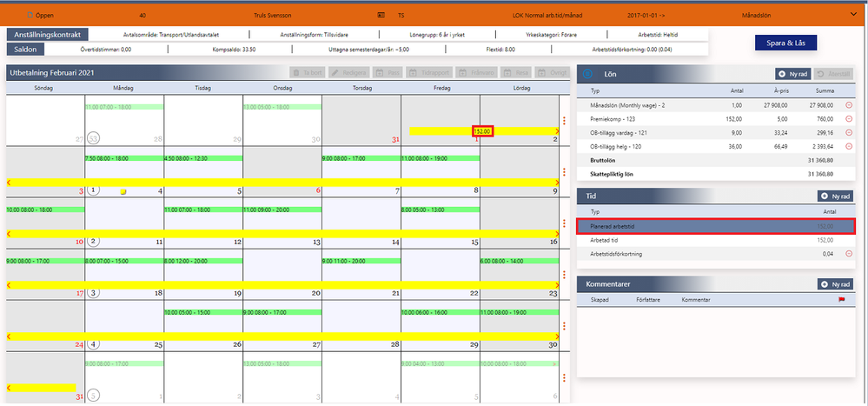Open the three-dot menu for week 2
The width and height of the screenshot is (868, 406).
point(564,223)
